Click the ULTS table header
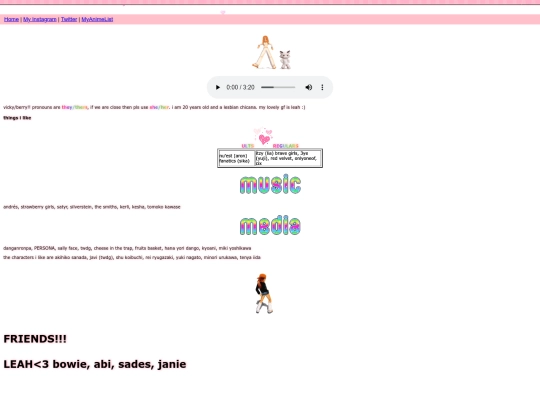 [248, 146]
